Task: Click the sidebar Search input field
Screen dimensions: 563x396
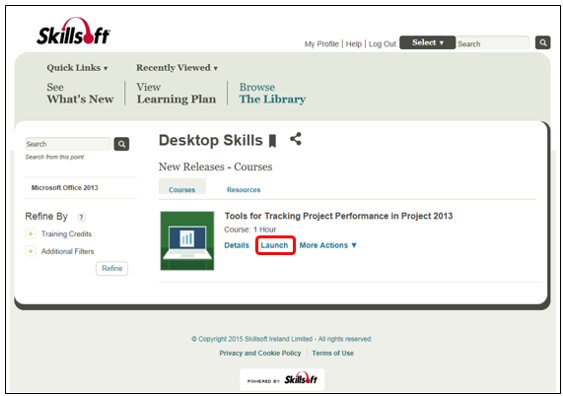Action: (x=68, y=144)
